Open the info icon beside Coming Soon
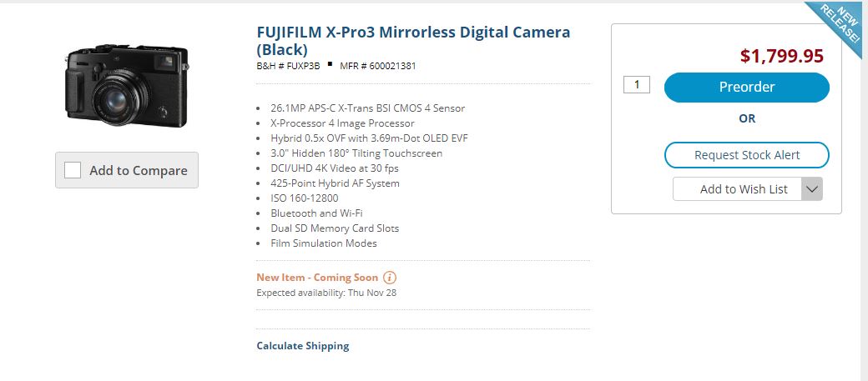This screenshot has height=381, width=868. tap(390, 278)
